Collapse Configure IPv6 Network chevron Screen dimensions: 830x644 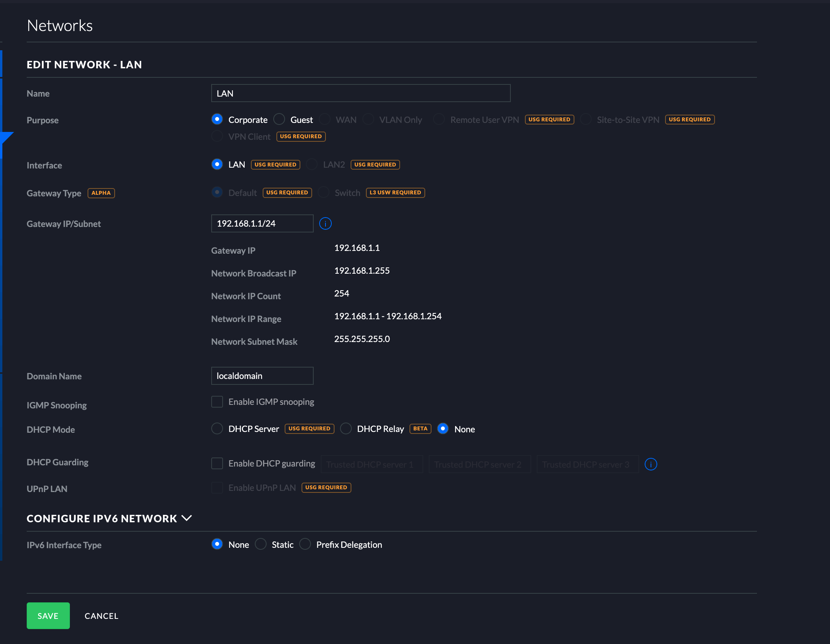coord(187,518)
